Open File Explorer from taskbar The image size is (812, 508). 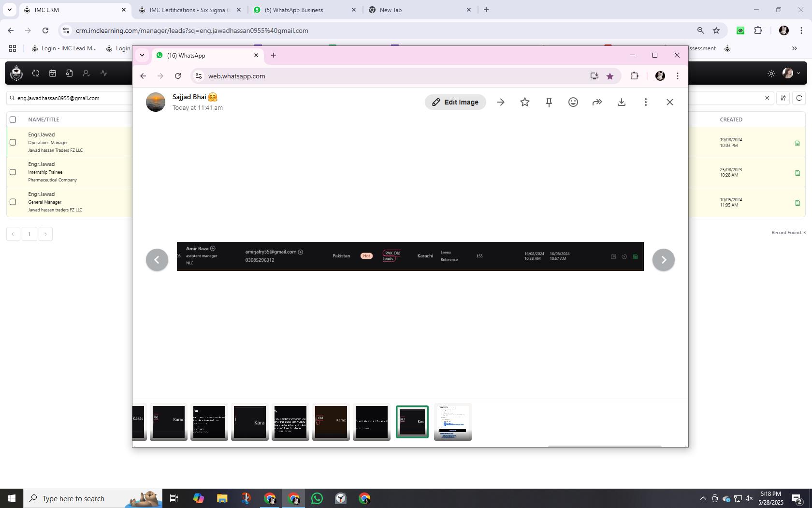pos(222,498)
